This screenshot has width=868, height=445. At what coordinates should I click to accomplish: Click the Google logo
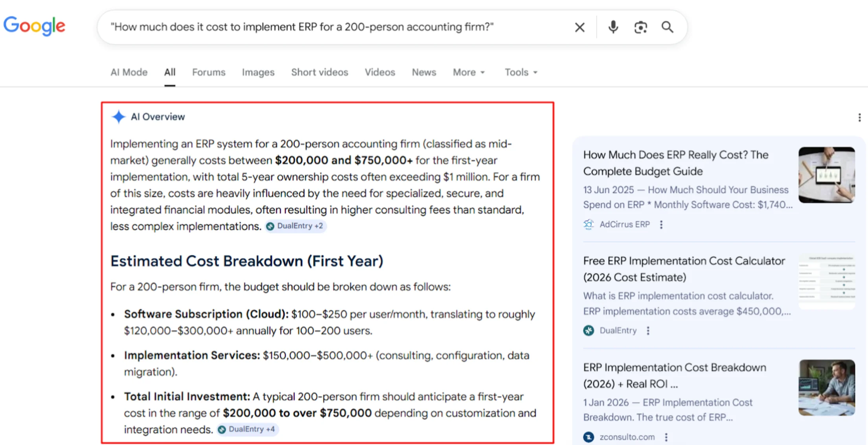coord(34,26)
